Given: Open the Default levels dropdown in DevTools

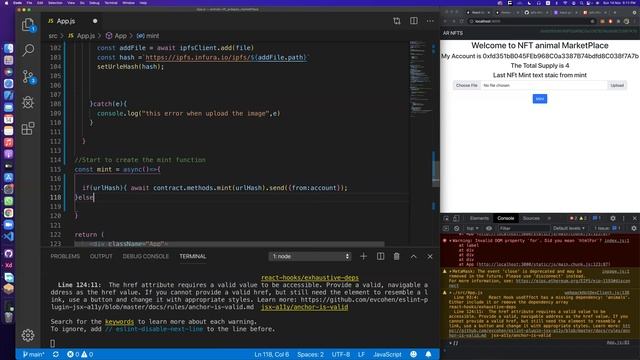Looking at the screenshot, I should pyautogui.click(x=569, y=228).
